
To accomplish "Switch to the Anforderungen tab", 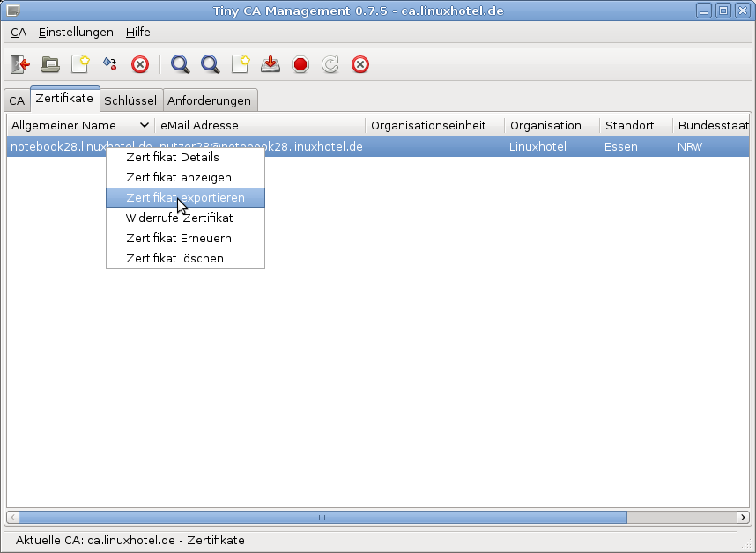I will [209, 100].
